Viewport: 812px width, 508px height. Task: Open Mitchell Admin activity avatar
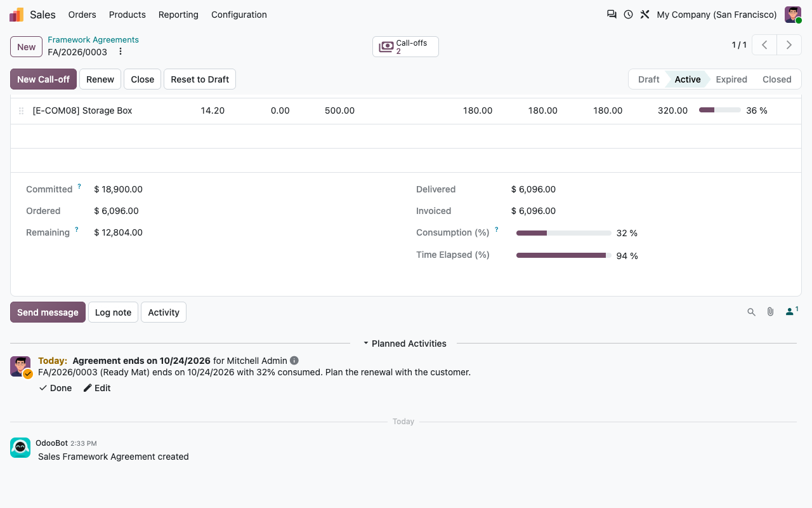click(x=20, y=366)
